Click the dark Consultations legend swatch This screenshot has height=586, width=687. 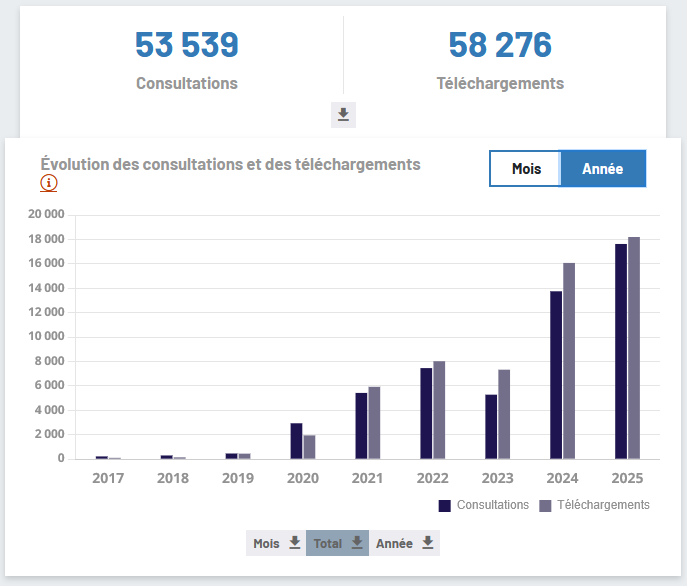pyautogui.click(x=445, y=505)
